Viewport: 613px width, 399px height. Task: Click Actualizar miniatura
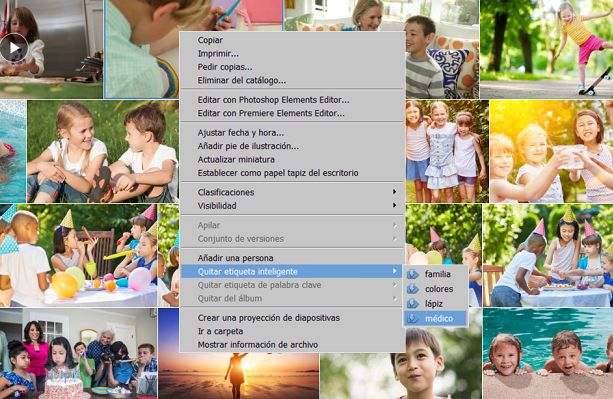(x=292, y=159)
